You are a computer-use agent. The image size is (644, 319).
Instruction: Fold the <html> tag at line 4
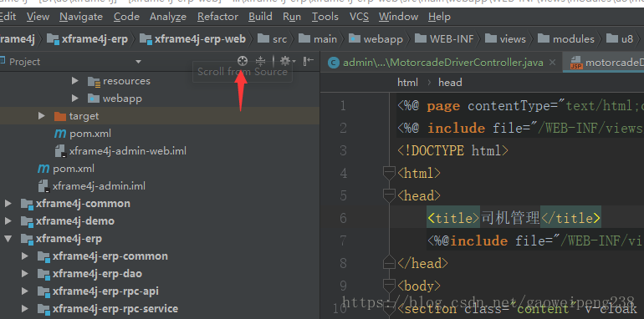389,174
